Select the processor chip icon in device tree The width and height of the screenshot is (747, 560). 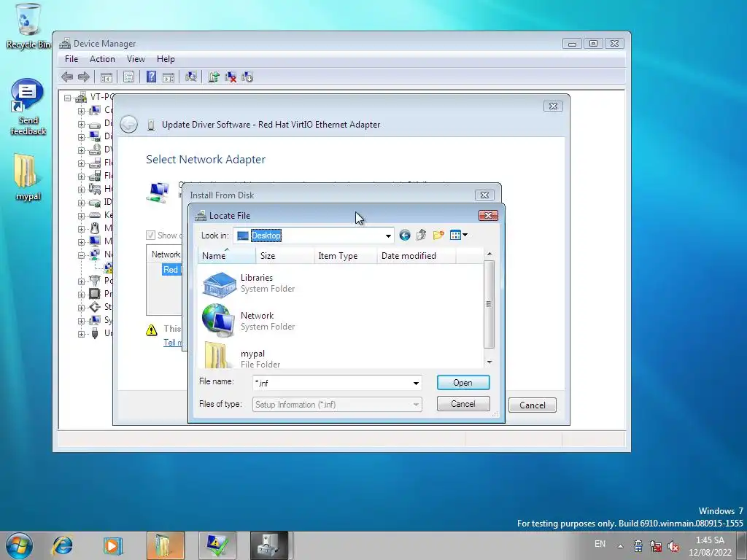click(x=95, y=294)
